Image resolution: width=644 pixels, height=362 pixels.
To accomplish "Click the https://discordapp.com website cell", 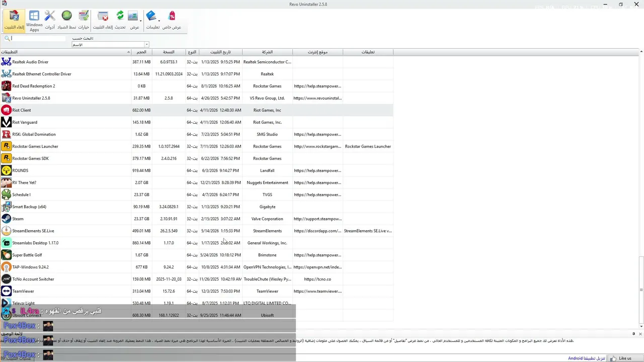I will [x=317, y=231].
